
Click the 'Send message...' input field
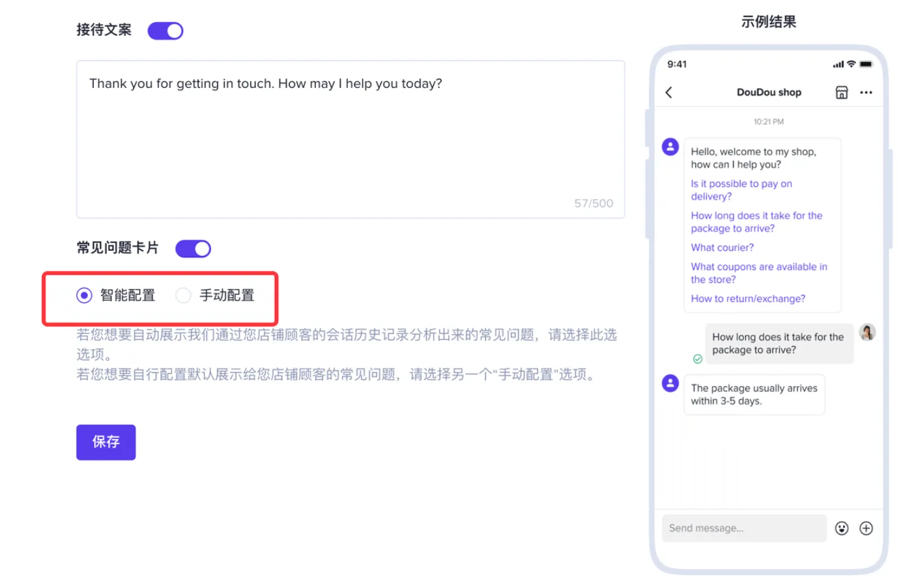[744, 528]
